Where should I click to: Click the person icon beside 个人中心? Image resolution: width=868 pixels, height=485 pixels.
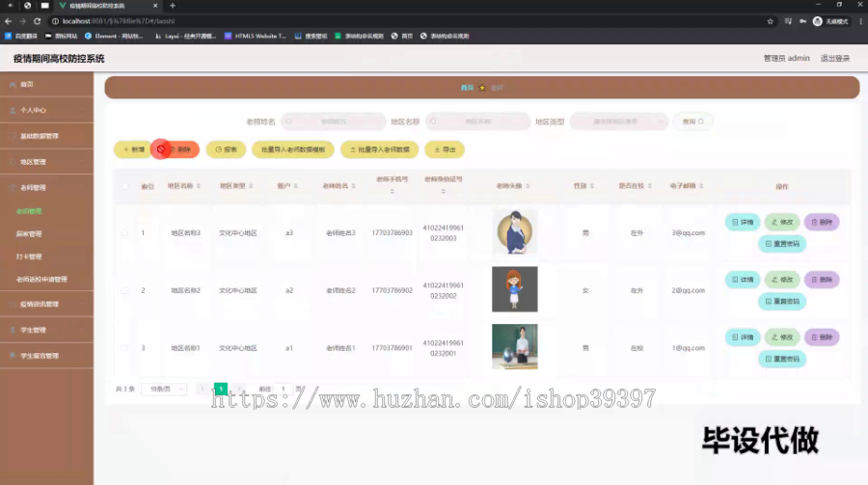13,110
